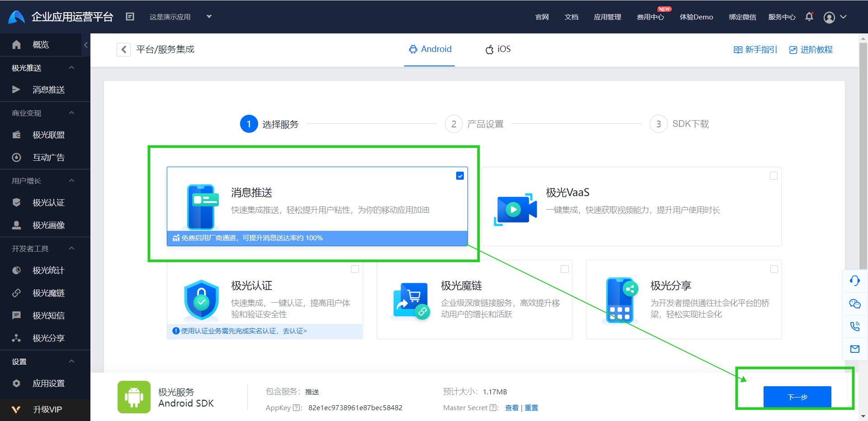Viewport: 868px width, 421px height.
Task: Check the 极光分享 card checkbox
Action: tap(774, 269)
